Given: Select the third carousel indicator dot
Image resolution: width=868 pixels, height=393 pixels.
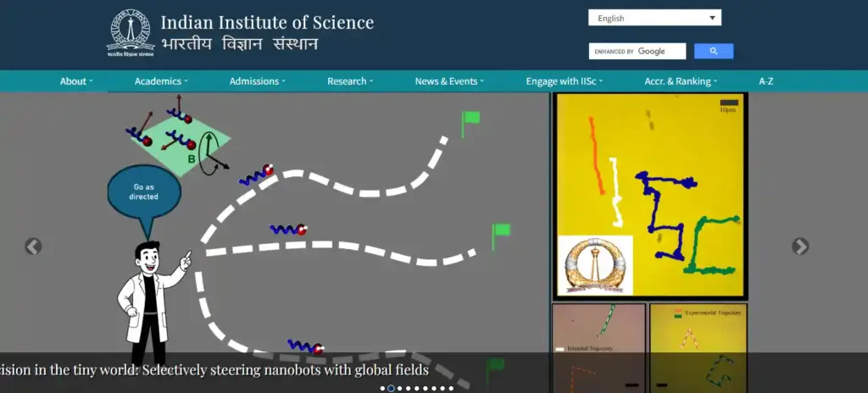Looking at the screenshot, I should pos(400,389).
